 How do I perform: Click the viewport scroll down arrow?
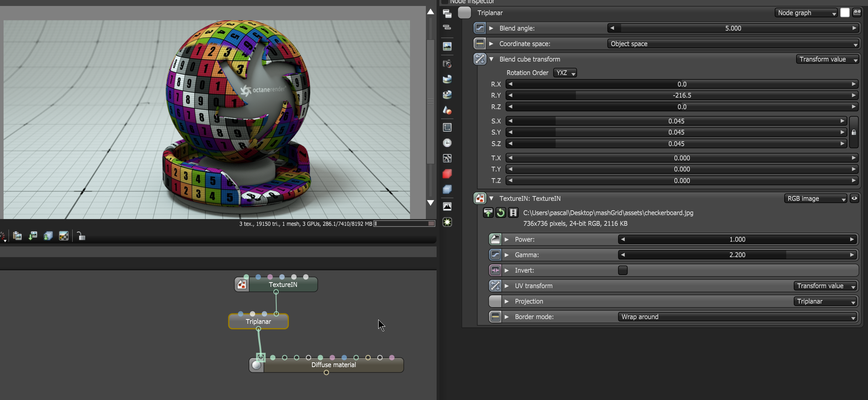pos(431,203)
